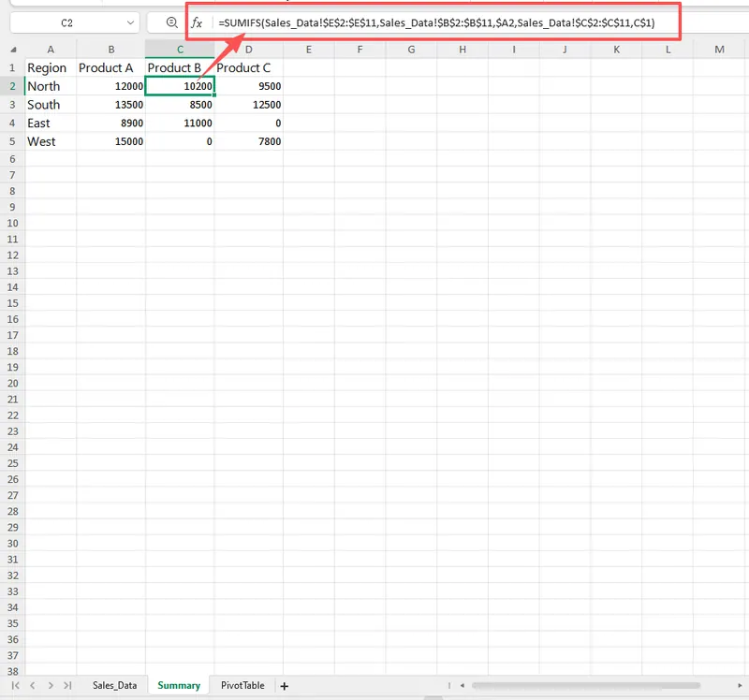The height and width of the screenshot is (700, 749).
Task: Select cell containing North region
Action: [x=50, y=86]
